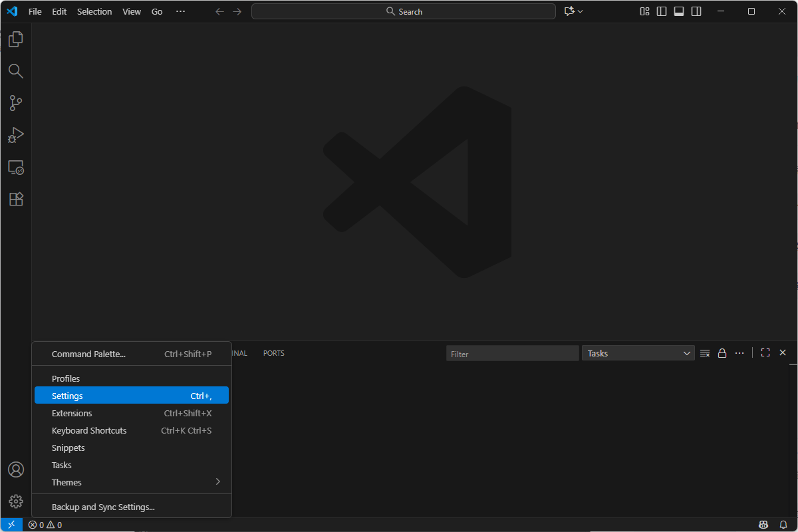Clear the output with the clear icon
Image resolution: width=798 pixels, height=532 pixels.
pyautogui.click(x=705, y=353)
